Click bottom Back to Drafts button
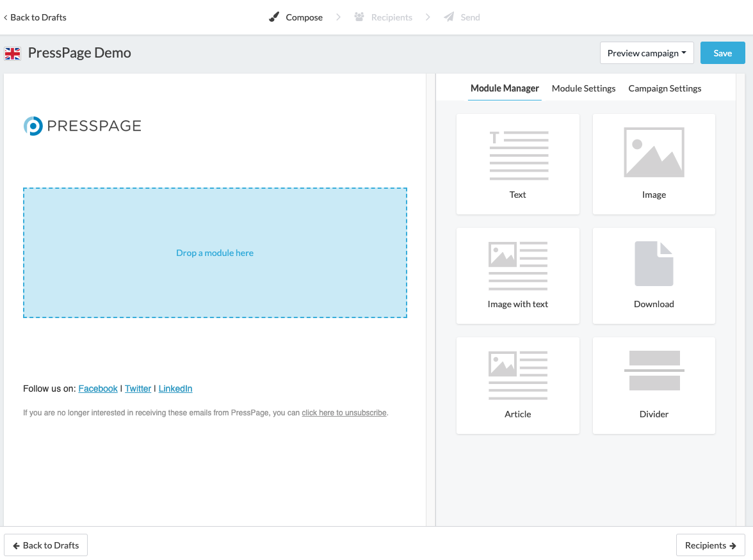 [x=45, y=545]
